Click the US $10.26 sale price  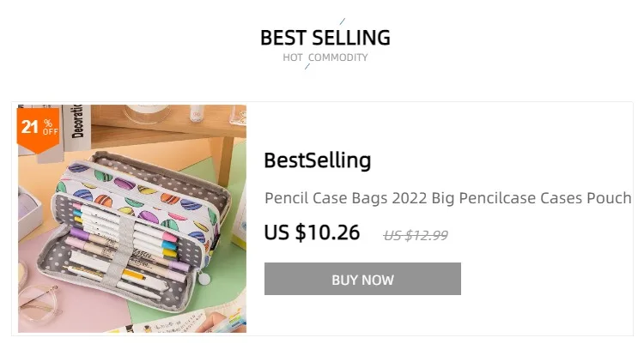point(312,232)
